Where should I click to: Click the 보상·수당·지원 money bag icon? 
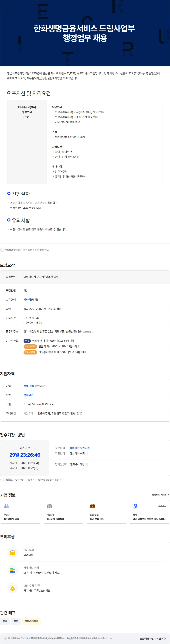(13, 588)
